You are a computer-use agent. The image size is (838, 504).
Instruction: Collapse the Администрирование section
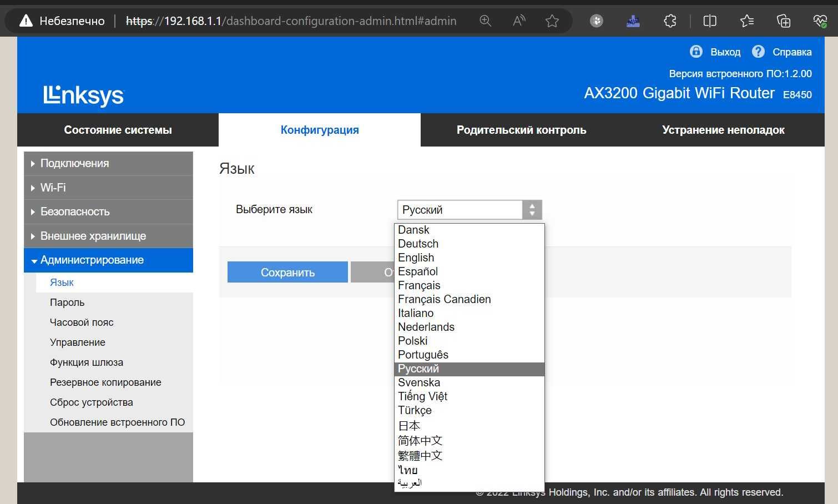pyautogui.click(x=108, y=260)
